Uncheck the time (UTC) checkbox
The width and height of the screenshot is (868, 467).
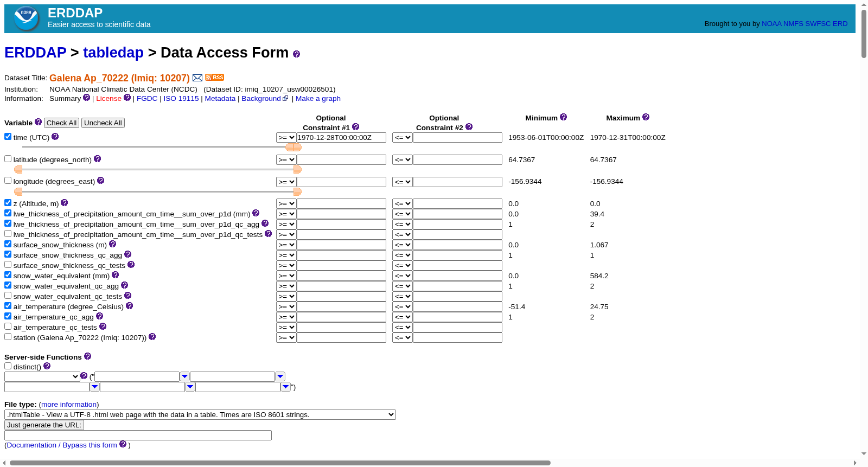(x=8, y=137)
